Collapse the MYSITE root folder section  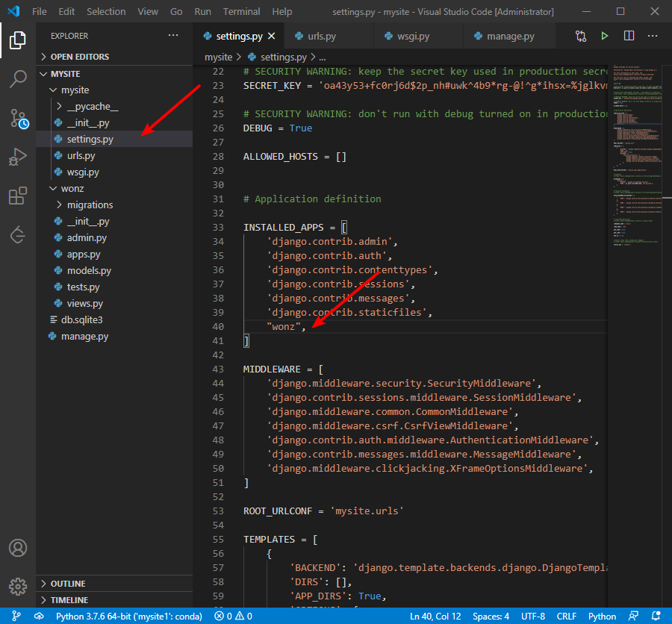point(114,74)
